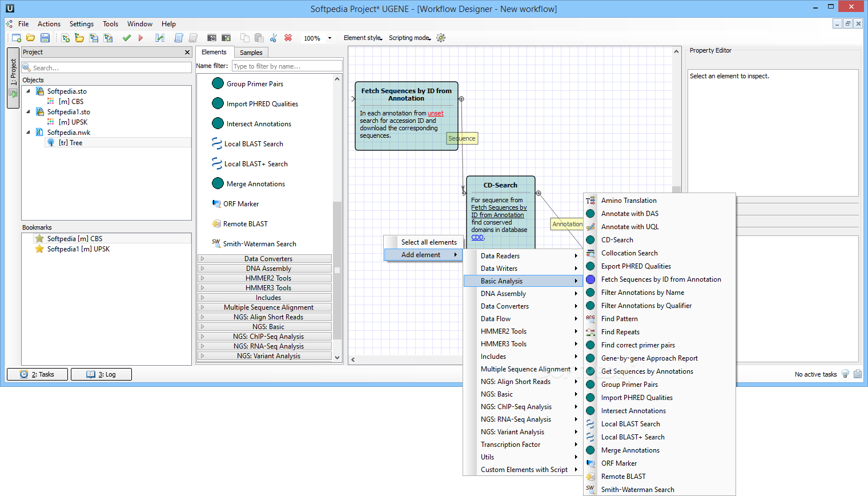Click the blue floppy save icon

point(45,38)
